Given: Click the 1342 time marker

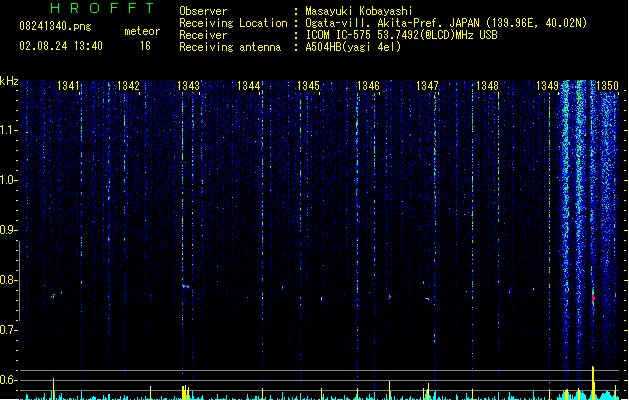Looking at the screenshot, I should coord(128,86).
